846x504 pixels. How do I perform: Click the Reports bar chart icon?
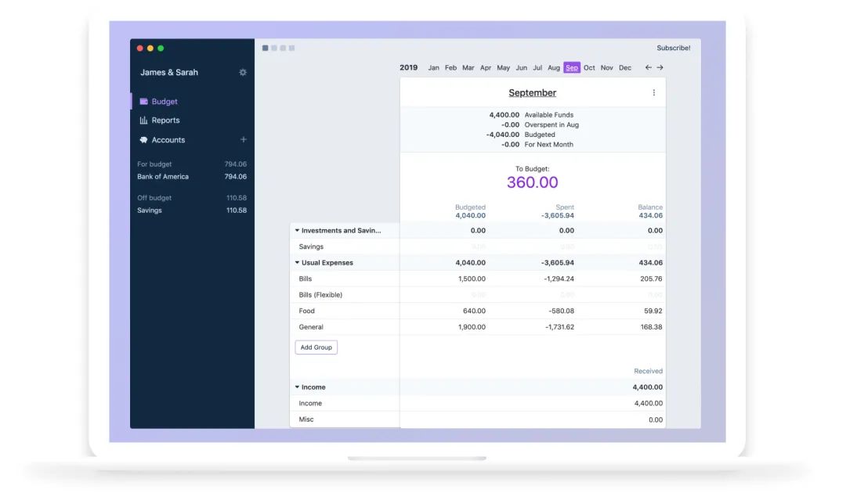tap(143, 121)
